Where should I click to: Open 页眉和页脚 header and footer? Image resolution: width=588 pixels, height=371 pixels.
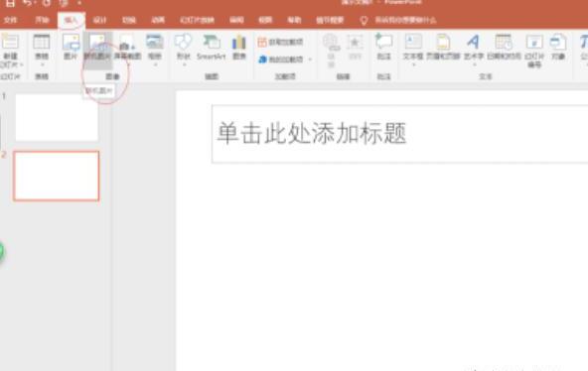coord(443,48)
